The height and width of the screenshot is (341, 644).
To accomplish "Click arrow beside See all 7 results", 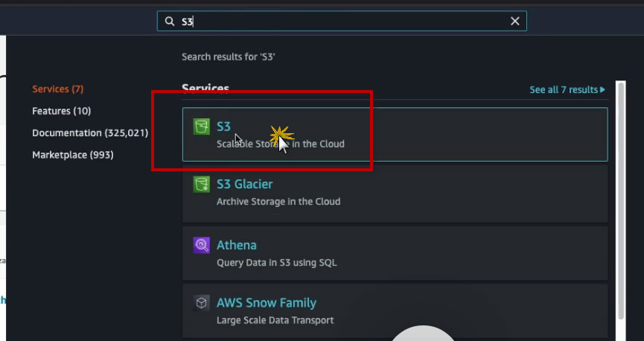I will pyautogui.click(x=602, y=90).
